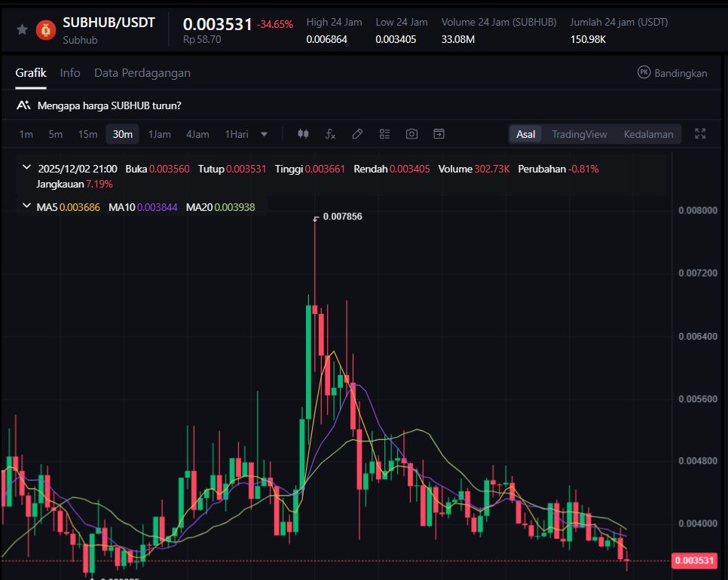Open 'Mengapa harga SUBHUB turun?' link

[x=109, y=105]
